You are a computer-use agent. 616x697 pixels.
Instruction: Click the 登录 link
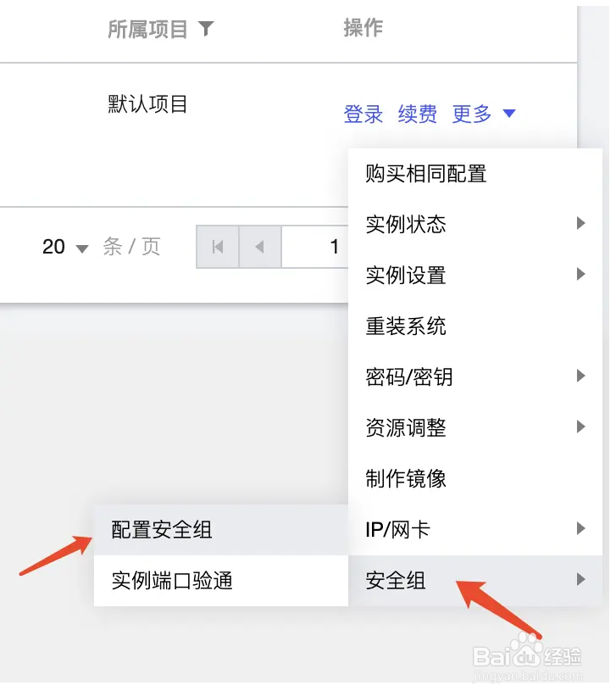click(x=363, y=114)
